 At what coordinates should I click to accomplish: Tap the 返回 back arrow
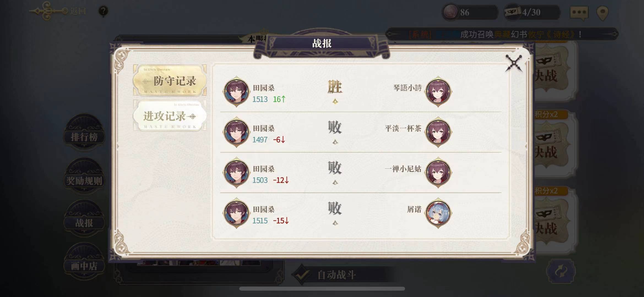click(58, 11)
